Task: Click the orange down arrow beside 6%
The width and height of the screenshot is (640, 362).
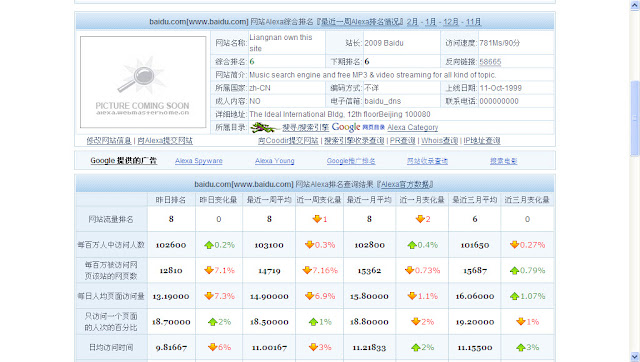Action: point(212,347)
